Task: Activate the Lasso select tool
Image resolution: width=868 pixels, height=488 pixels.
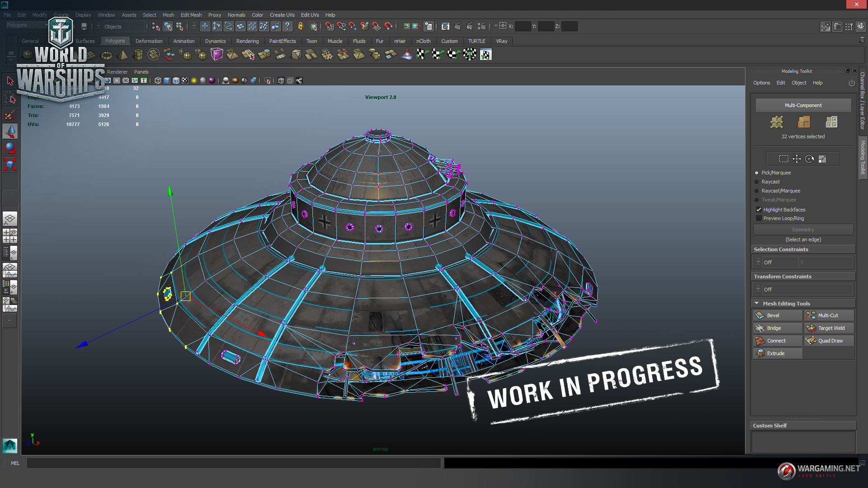Action: (10, 99)
